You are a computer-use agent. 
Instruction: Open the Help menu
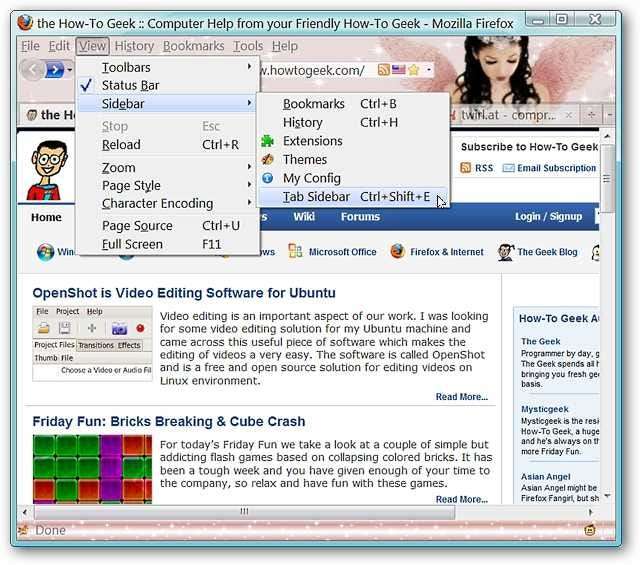tap(285, 46)
